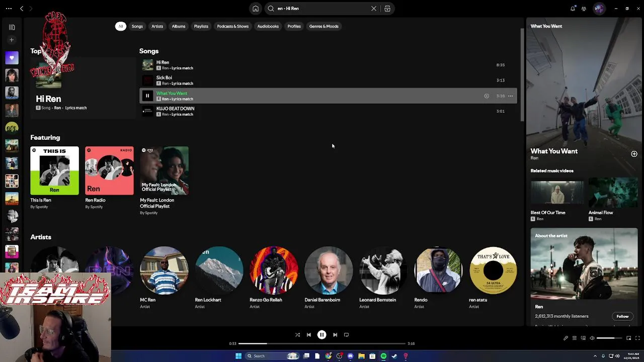Image resolution: width=644 pixels, height=362 pixels.
Task: Open Illest Of Our Time music video
Action: click(557, 200)
